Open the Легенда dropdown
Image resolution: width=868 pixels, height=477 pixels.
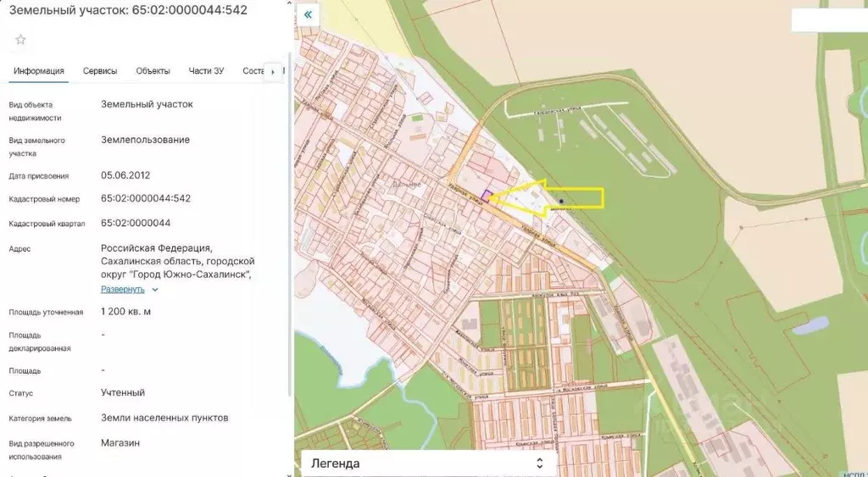tap(429, 463)
